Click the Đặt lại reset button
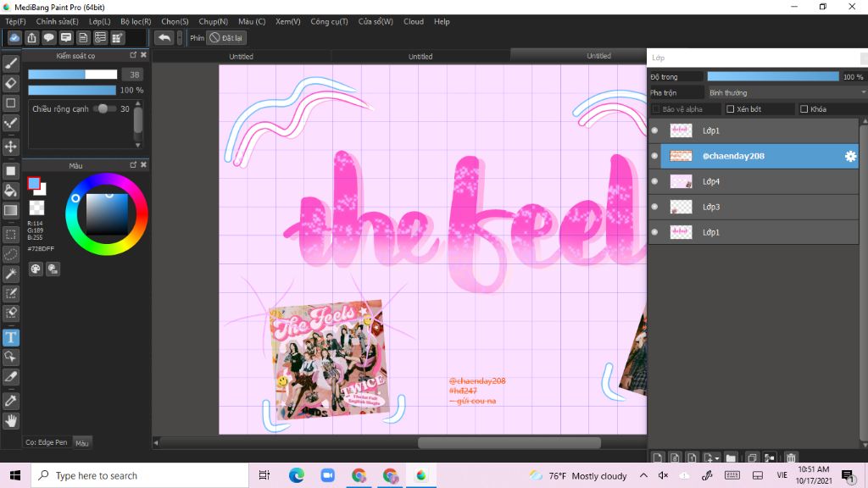868x488 pixels. (x=226, y=37)
